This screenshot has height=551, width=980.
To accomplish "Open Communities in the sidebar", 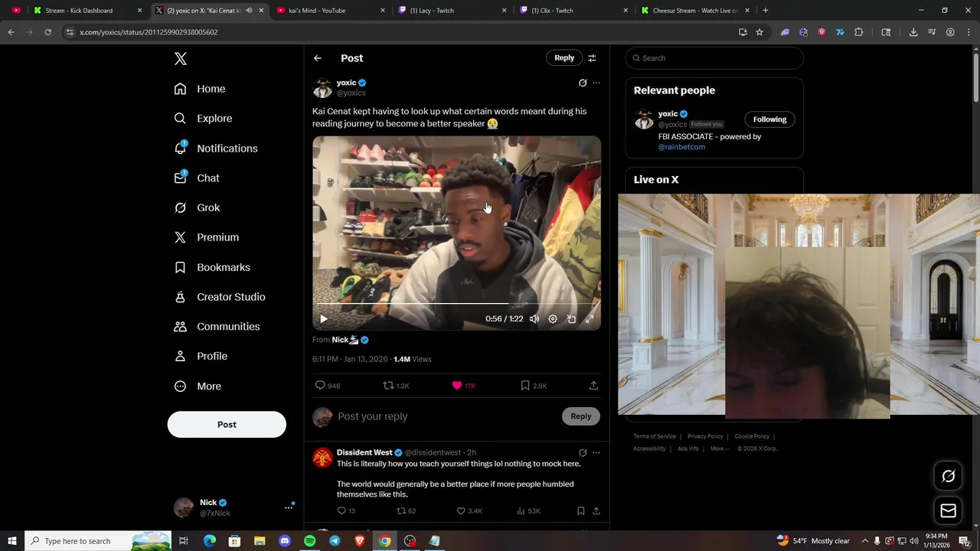I will (217, 327).
